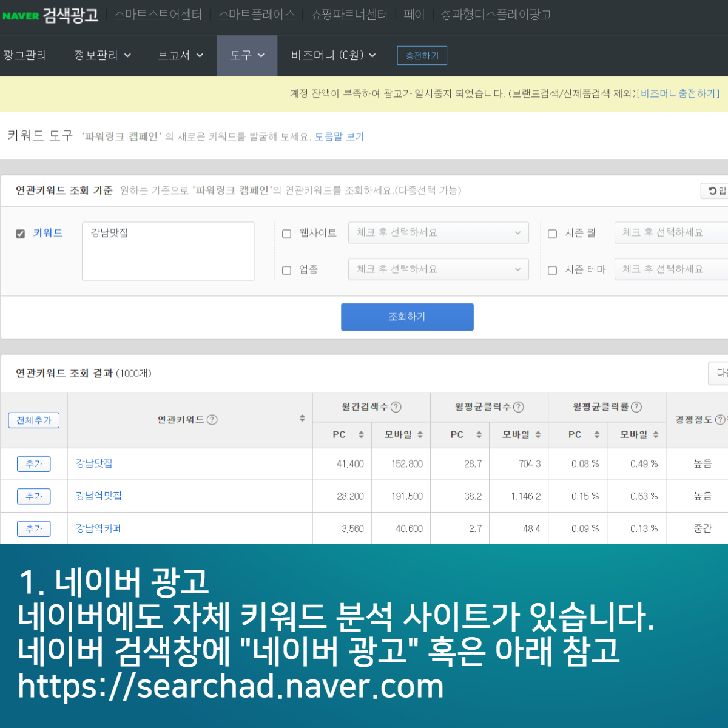Screen dimensions: 728x728
Task: Open the 비즈머니충전하기 link in notice
Action: 678,93
